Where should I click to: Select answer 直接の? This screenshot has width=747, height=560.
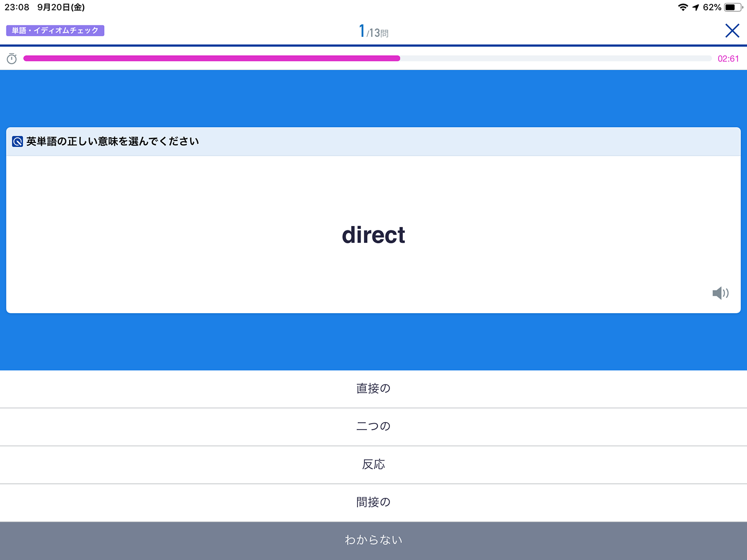coord(373,389)
